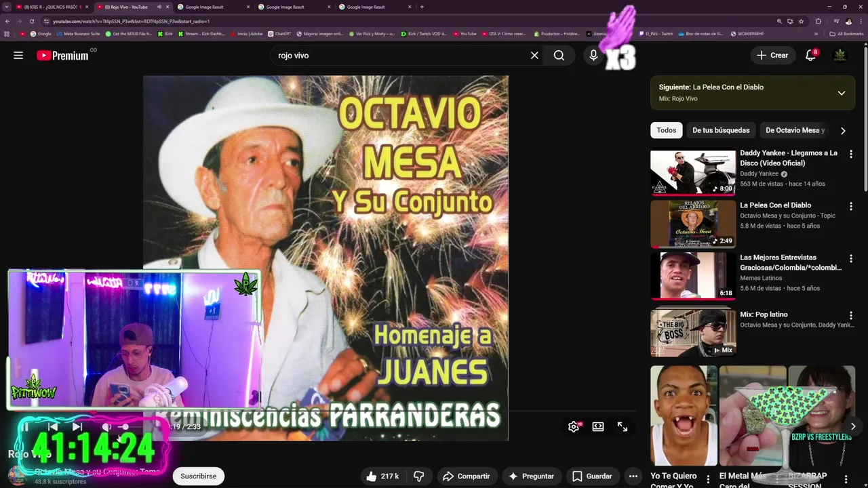
Task: Bookmark this page with the star
Action: tap(801, 21)
